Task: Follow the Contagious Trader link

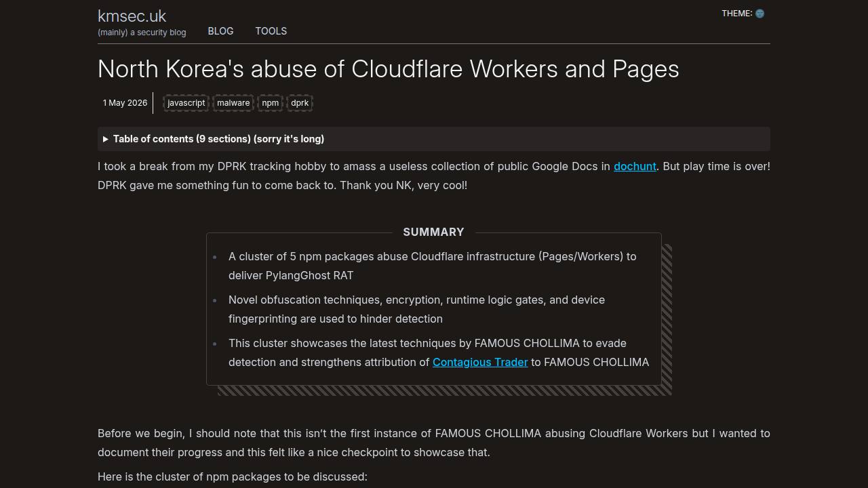Action: pos(480,362)
